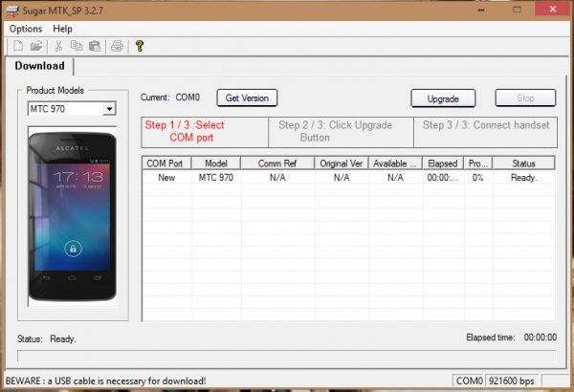The height and width of the screenshot is (392, 574).
Task: Click the '0%' progress cell
Action: coord(478,178)
